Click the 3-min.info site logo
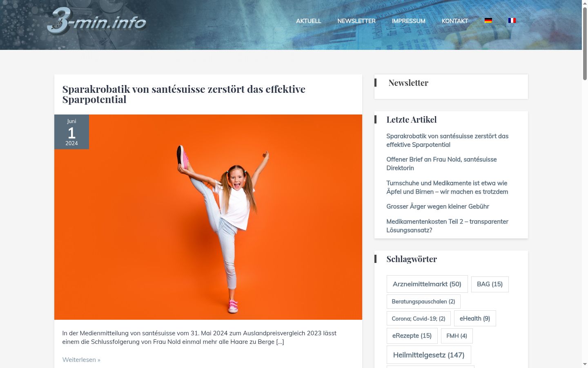 click(96, 21)
